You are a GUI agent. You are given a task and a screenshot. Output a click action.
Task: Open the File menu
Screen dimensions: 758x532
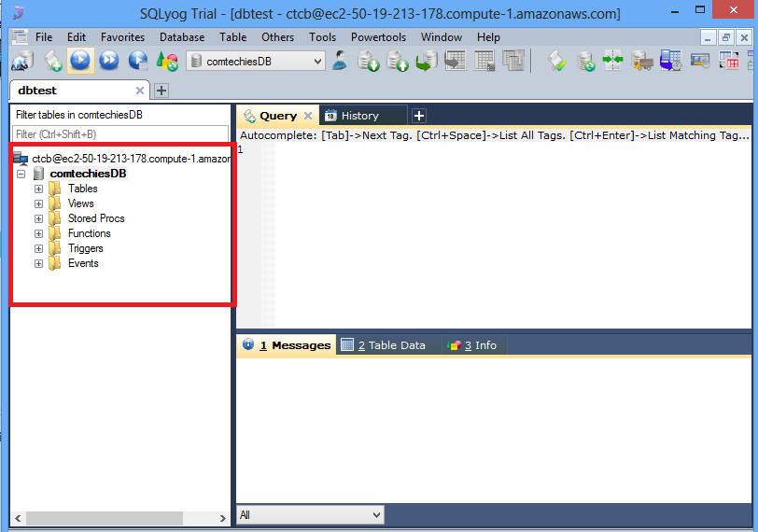coord(44,37)
